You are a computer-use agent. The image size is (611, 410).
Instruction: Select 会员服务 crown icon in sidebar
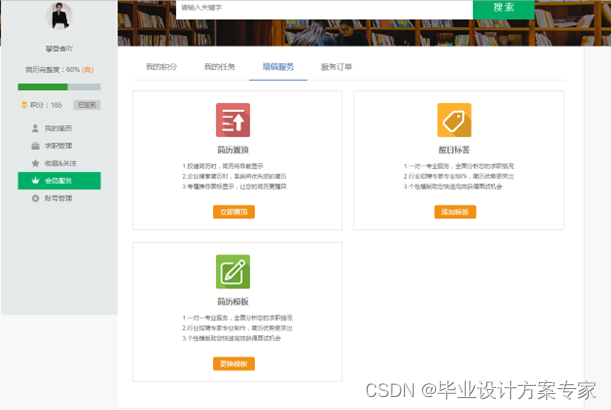point(35,180)
